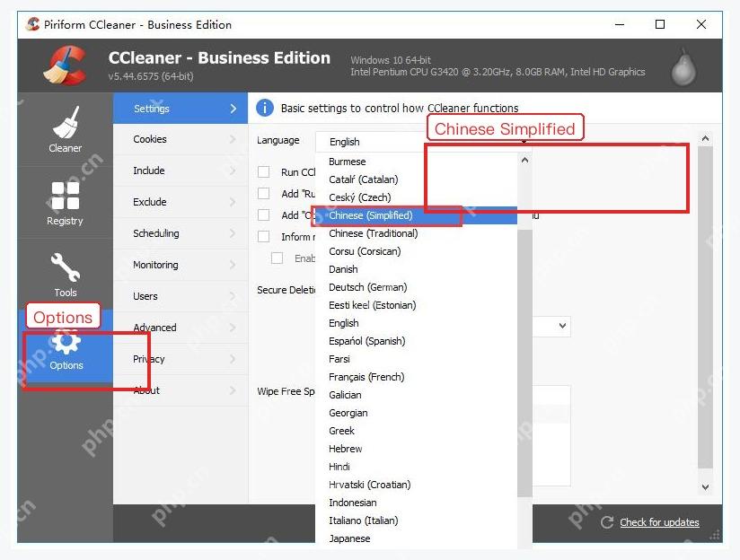Open the Language combo box showing English
This screenshot has height=560, width=740.
coord(423,142)
